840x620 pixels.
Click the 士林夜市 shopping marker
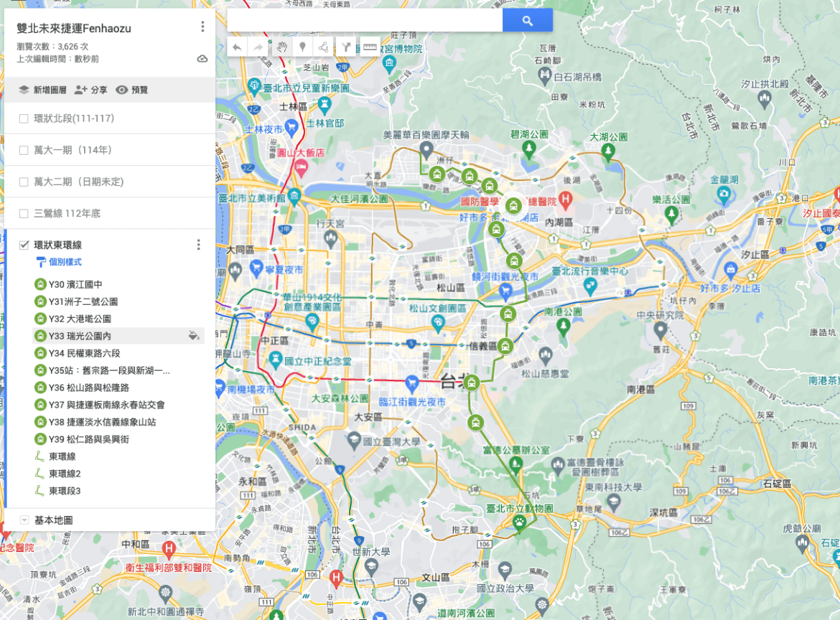(291, 128)
